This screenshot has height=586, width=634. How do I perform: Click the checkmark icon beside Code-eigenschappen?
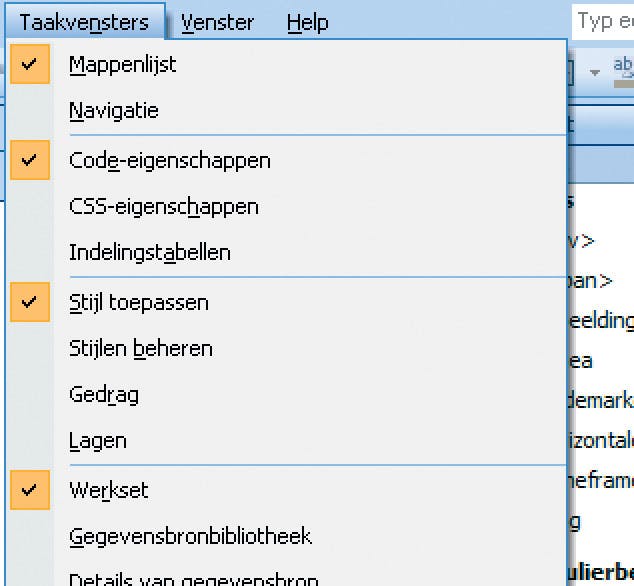click(x=30, y=160)
